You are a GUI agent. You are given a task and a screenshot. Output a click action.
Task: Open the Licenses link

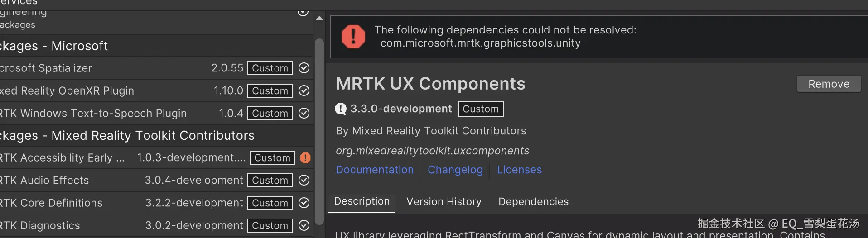click(519, 170)
